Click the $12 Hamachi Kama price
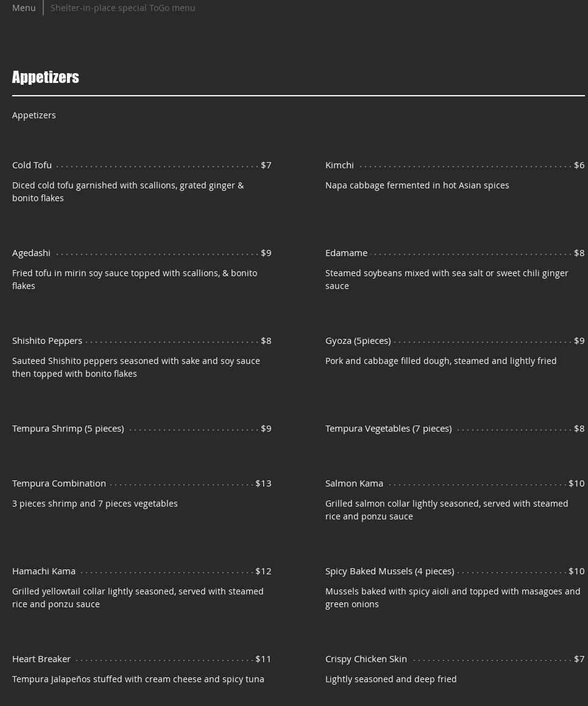The width and height of the screenshot is (588, 706). point(263,571)
